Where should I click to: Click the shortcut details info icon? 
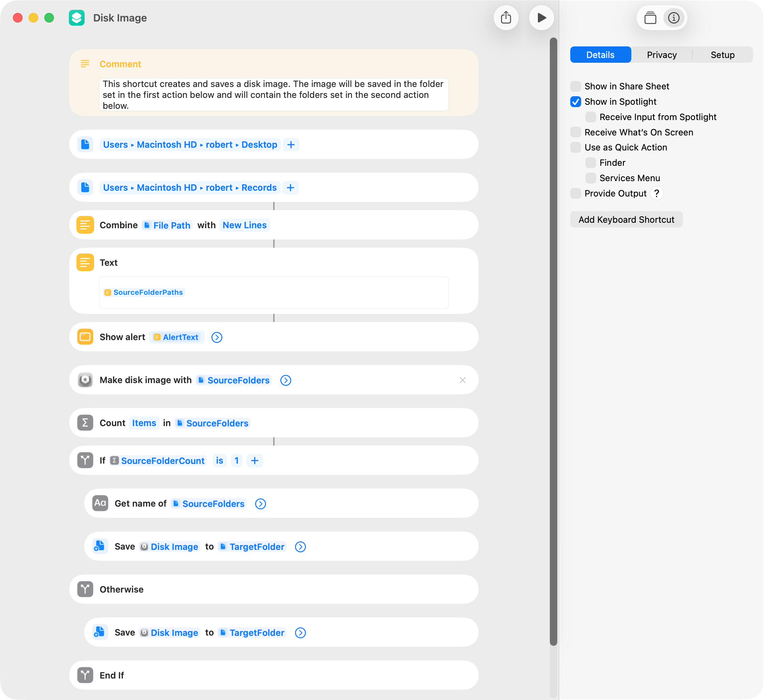(x=673, y=18)
